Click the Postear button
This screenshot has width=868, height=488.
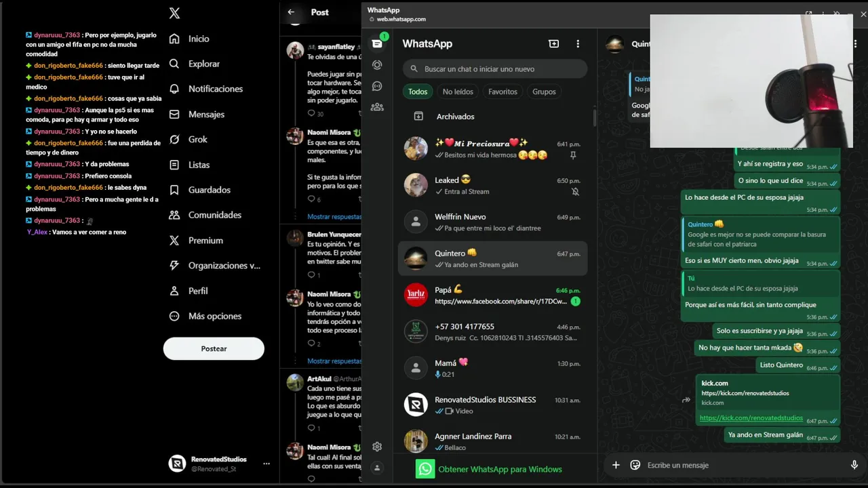pos(214,348)
